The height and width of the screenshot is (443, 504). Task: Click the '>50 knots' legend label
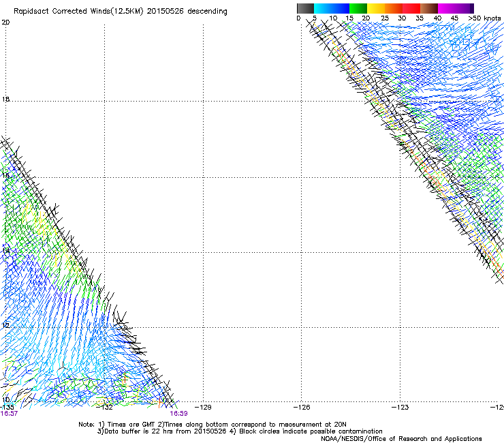(484, 18)
